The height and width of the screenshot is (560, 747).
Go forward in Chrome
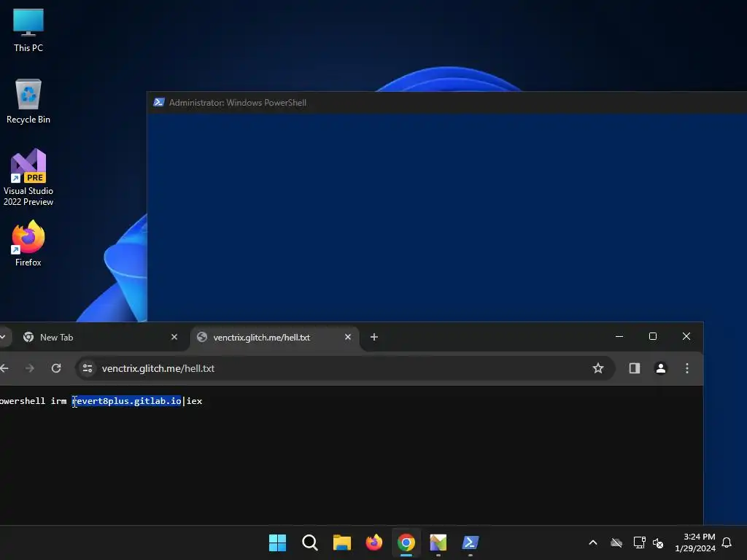coord(29,368)
